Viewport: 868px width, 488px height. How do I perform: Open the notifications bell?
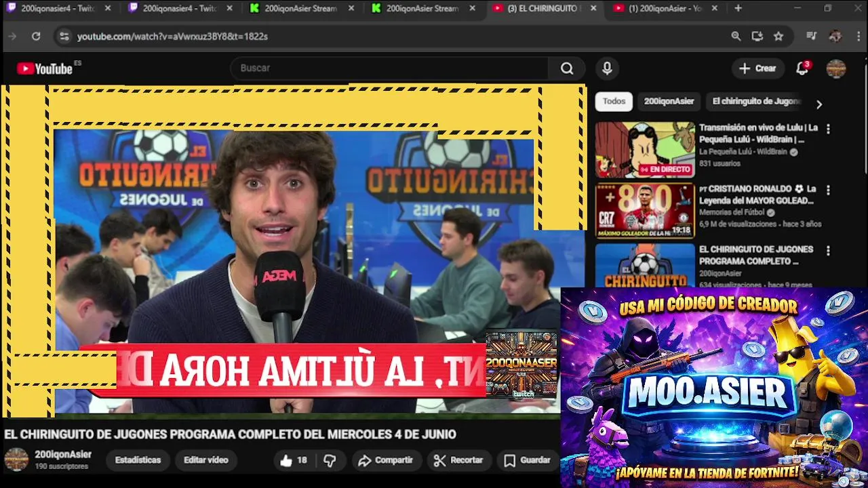coord(802,68)
